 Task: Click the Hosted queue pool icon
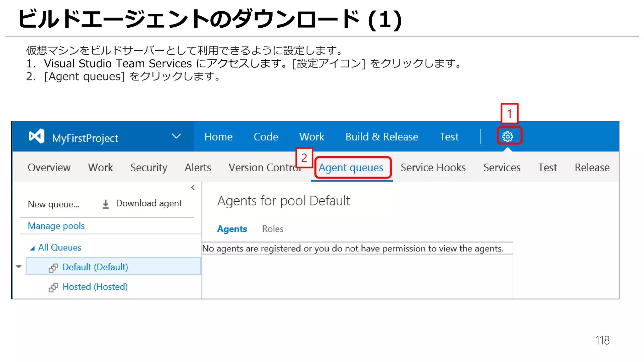click(53, 288)
